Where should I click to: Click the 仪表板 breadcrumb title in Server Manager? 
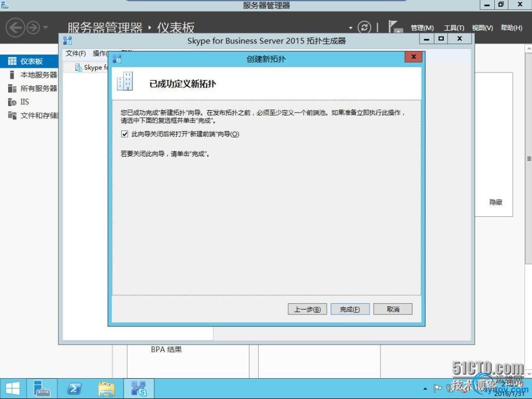(x=175, y=27)
